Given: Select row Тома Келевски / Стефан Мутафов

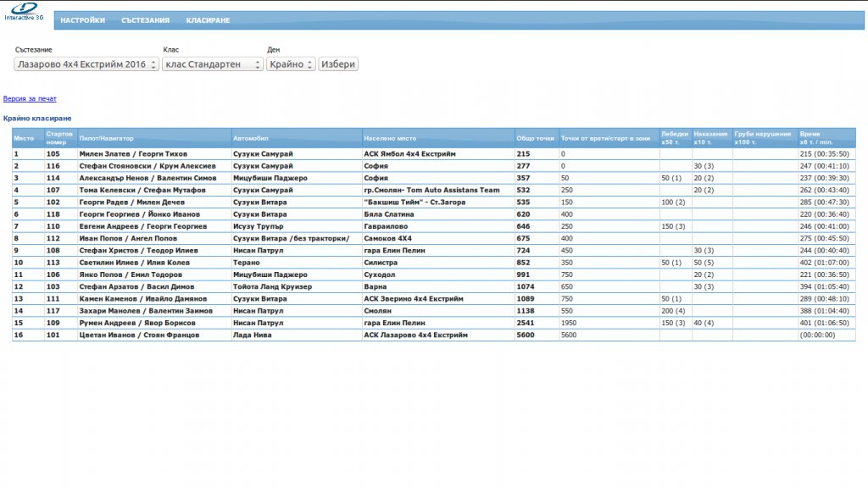Looking at the screenshot, I should click(x=434, y=191).
